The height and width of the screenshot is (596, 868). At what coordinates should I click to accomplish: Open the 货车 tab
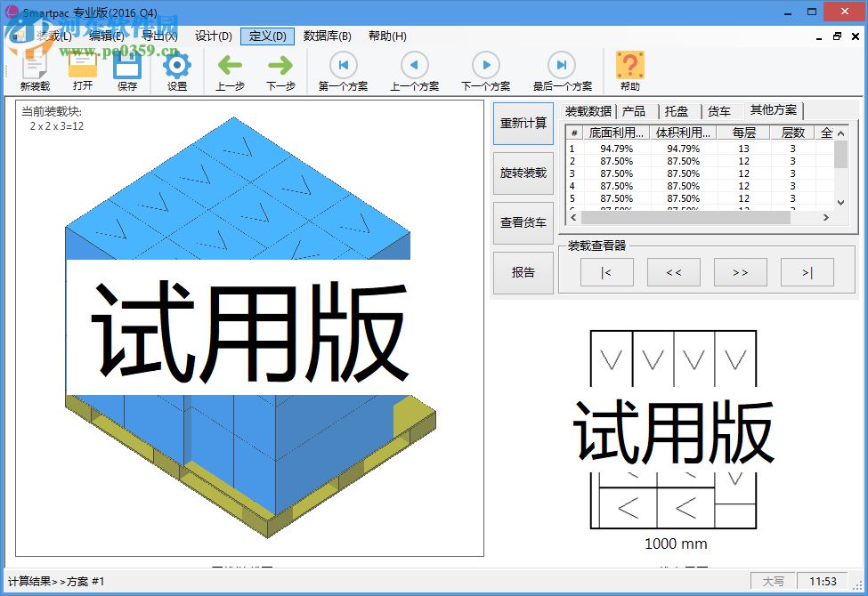click(720, 111)
